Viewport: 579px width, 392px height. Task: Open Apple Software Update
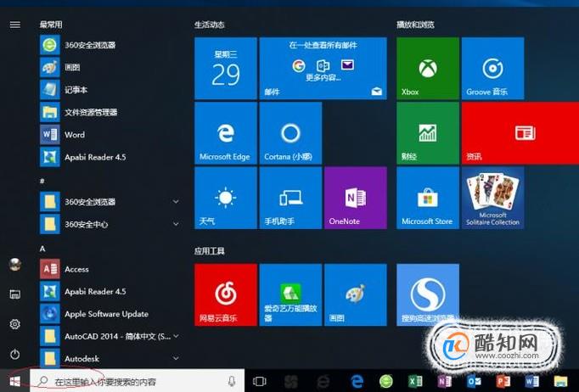click(x=110, y=314)
